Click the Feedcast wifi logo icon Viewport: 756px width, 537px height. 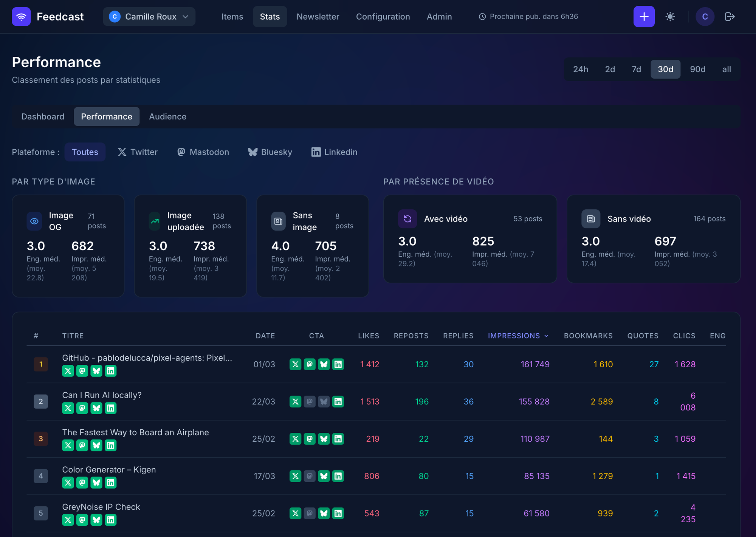click(21, 17)
